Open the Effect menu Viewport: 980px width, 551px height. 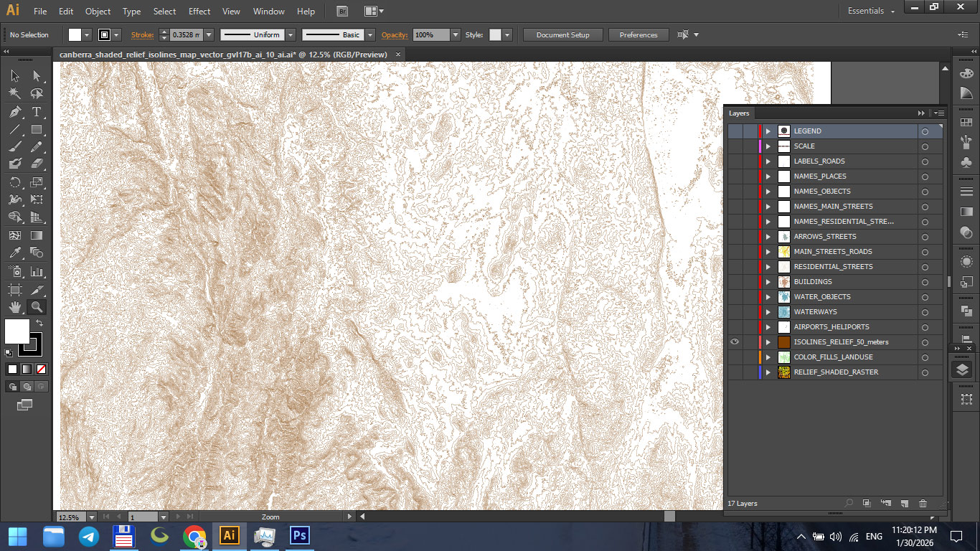(199, 11)
